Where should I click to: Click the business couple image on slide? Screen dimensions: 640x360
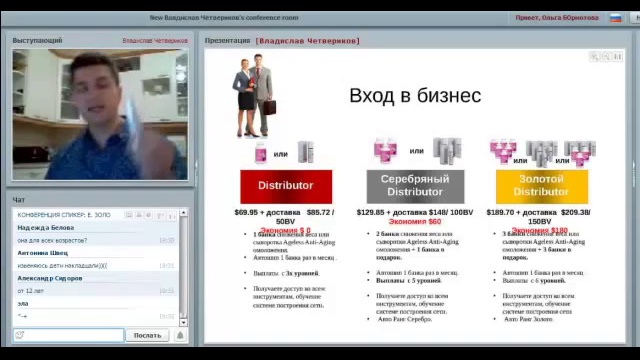254,96
